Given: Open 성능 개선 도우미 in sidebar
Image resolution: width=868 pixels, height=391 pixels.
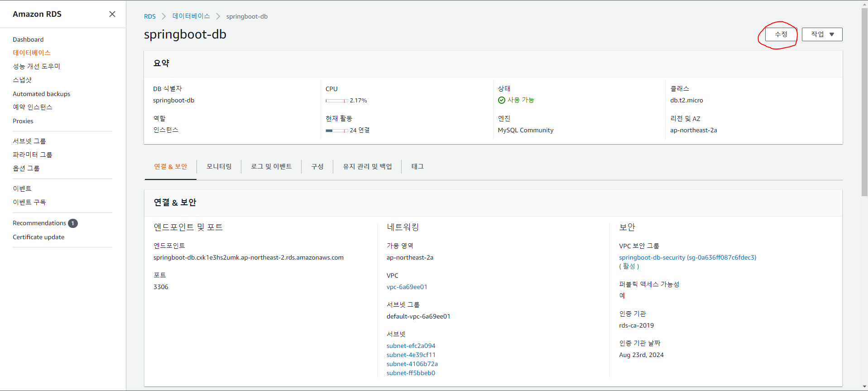Looking at the screenshot, I should (36, 67).
